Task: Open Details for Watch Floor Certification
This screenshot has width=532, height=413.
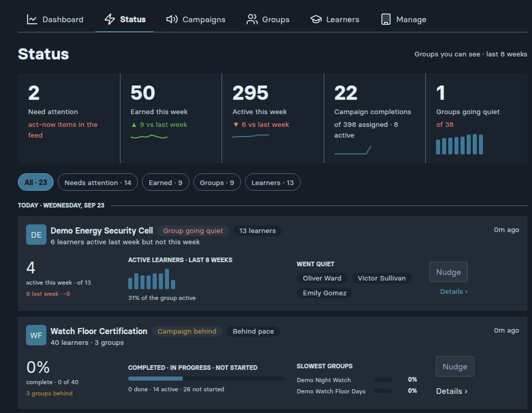Action: [x=452, y=391]
